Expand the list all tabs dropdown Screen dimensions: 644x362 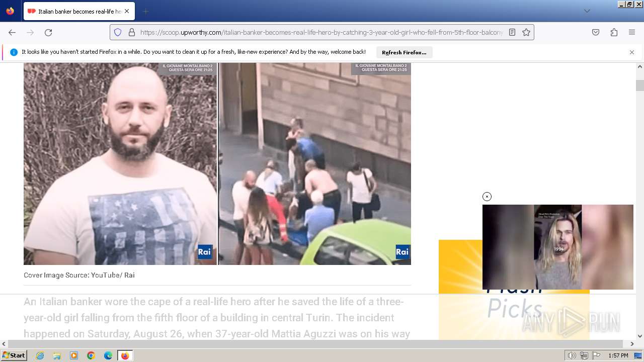click(587, 11)
